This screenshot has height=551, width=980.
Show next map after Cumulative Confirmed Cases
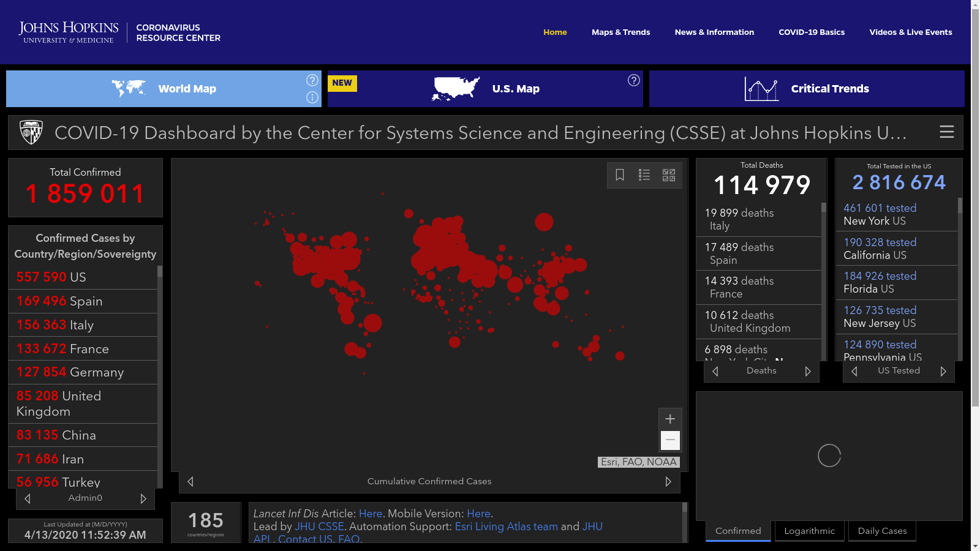(x=668, y=482)
